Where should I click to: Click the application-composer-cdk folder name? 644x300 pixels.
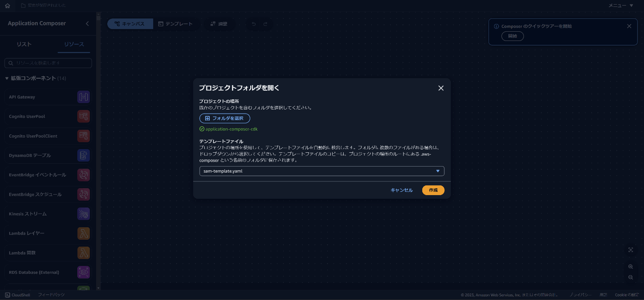231,129
